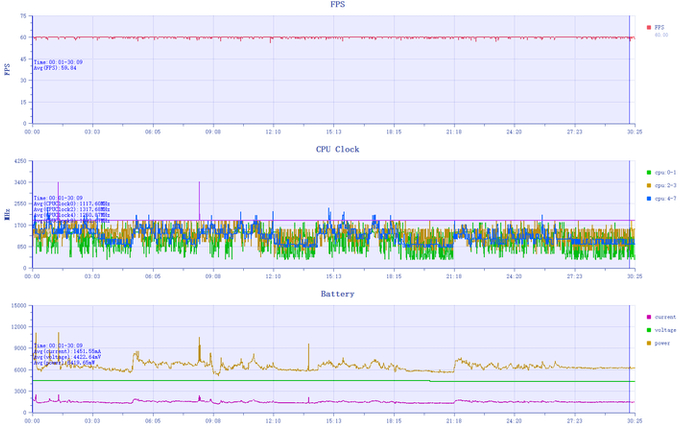Toggle the cpu 4-7 series legend label
This screenshot has width=700, height=428.
pos(665,198)
